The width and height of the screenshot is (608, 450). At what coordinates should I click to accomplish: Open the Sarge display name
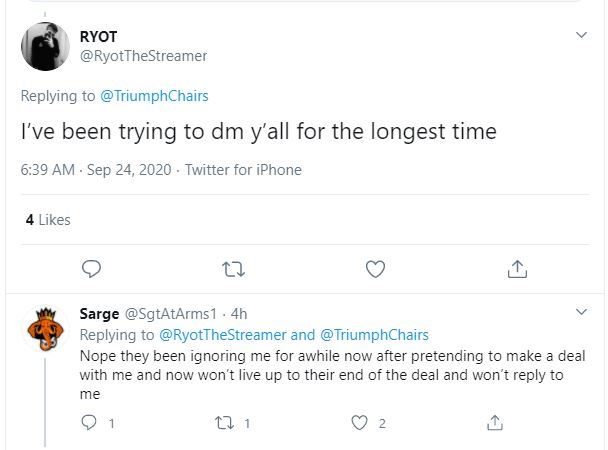point(99,314)
